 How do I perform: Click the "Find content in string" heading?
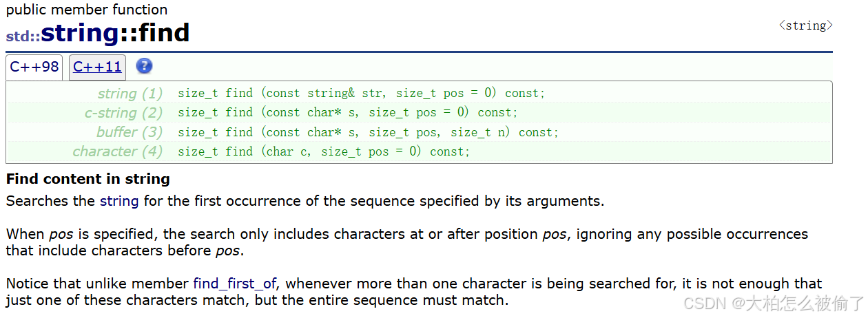click(88, 179)
